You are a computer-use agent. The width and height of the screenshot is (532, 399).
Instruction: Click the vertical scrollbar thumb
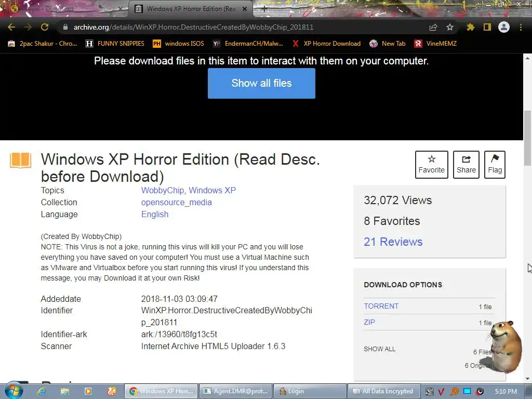pos(528,138)
